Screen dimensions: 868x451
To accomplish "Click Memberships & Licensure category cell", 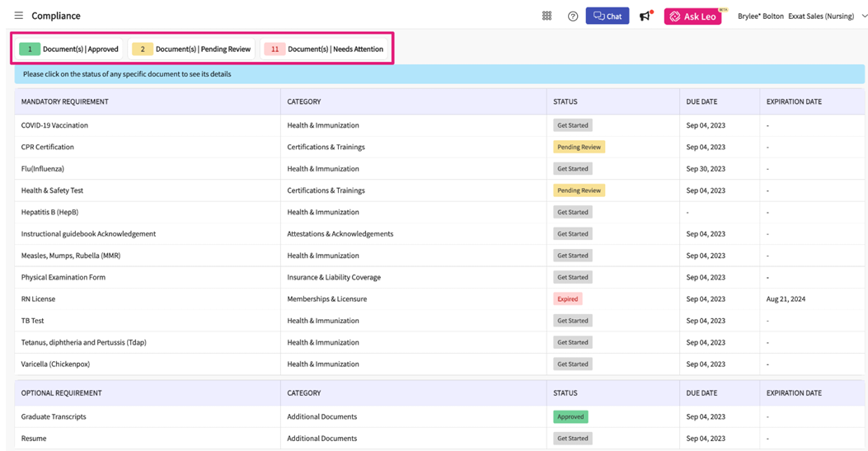I will pos(326,298).
